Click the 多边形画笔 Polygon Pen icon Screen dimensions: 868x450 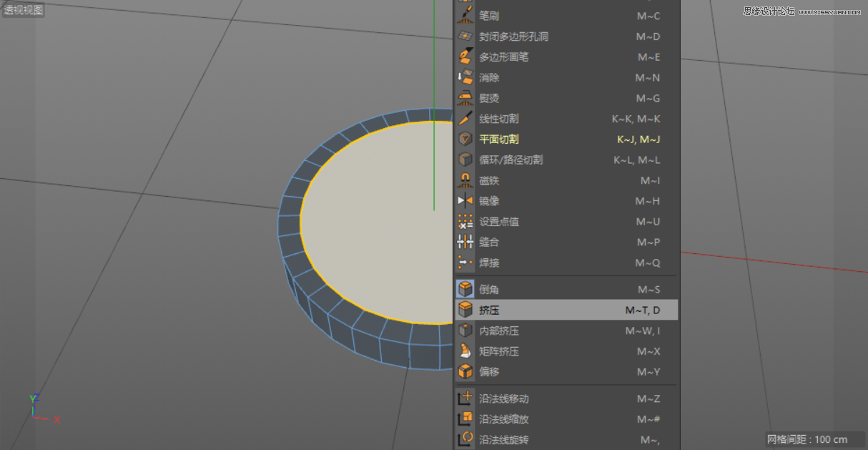[x=465, y=57]
